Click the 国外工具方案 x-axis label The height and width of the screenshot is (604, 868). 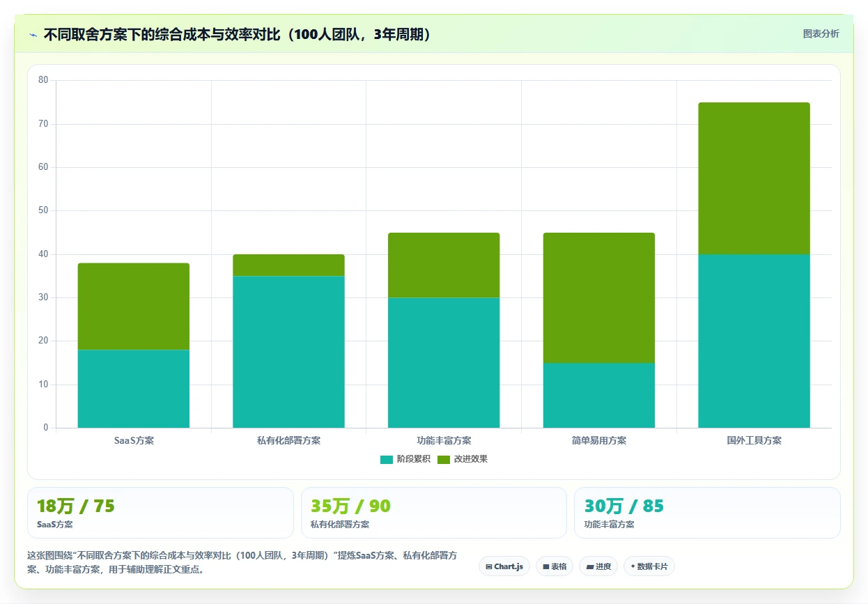(754, 440)
